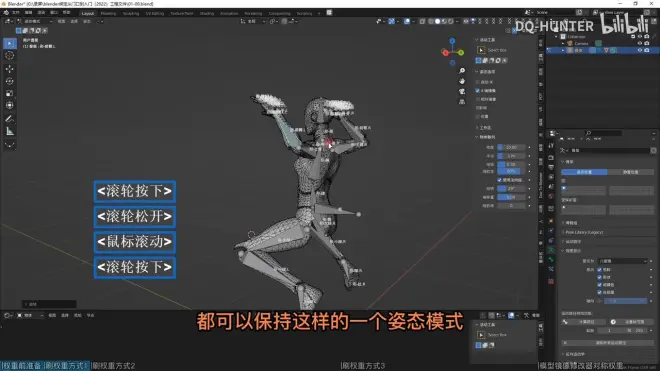
Task: Hide the selected armature row via eye icon
Action: pyautogui.click(x=640, y=50)
